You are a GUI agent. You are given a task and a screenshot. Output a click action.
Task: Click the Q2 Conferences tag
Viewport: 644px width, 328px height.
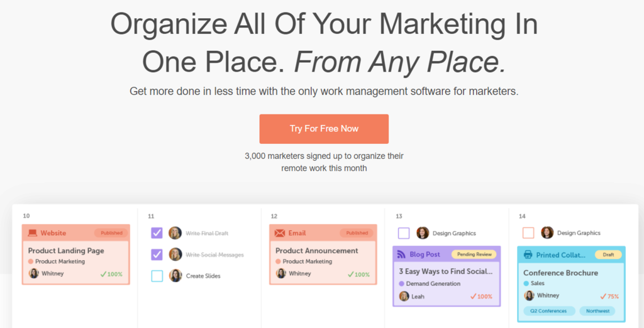coord(549,311)
